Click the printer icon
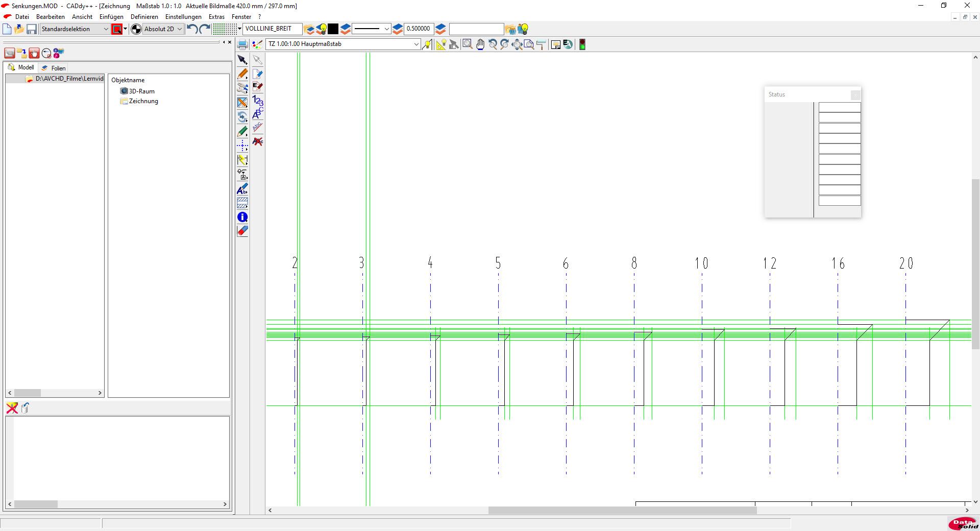The height and width of the screenshot is (531, 980). point(242,44)
